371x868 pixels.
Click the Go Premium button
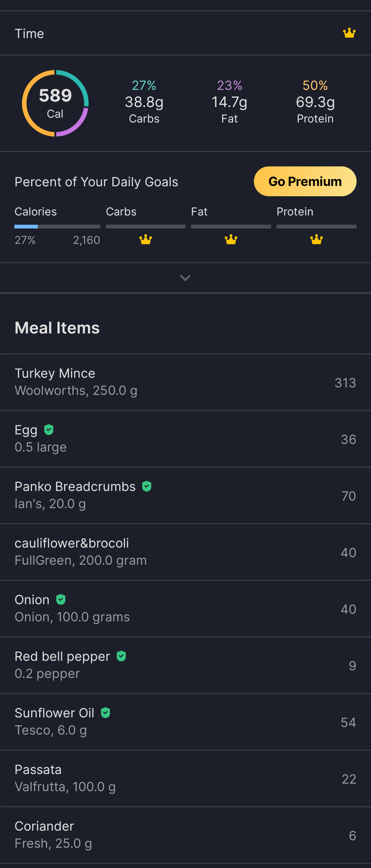305,181
